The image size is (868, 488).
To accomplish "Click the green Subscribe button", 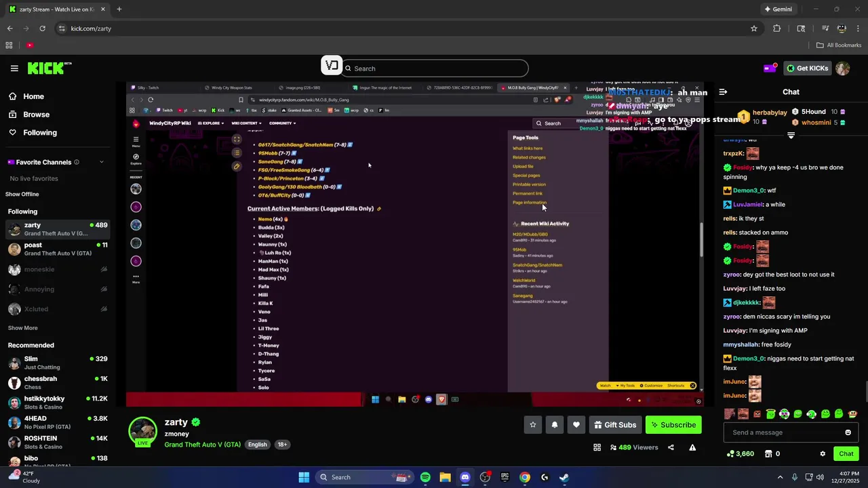I will (673, 425).
